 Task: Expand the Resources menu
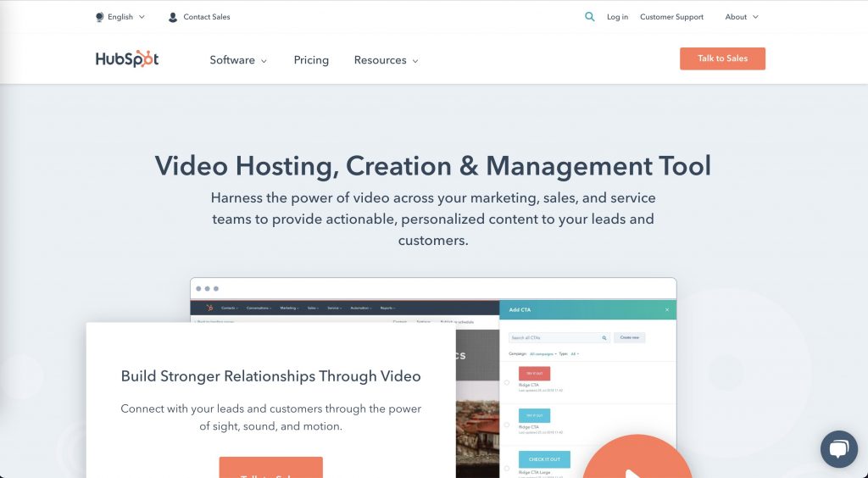pos(386,59)
